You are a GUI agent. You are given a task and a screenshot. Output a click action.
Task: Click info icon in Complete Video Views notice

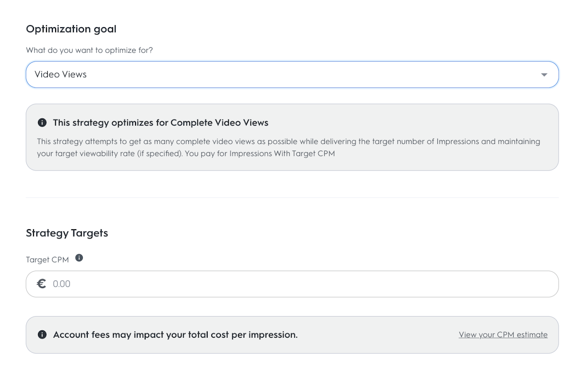pos(42,123)
